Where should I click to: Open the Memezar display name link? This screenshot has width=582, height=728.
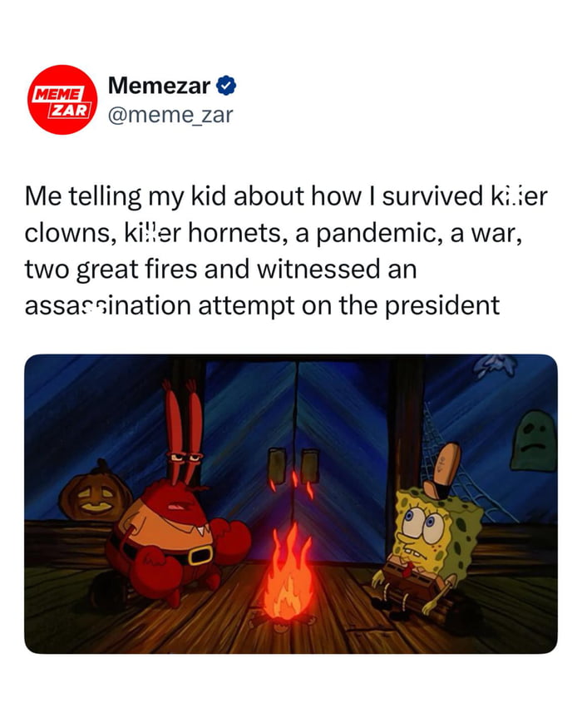click(159, 86)
